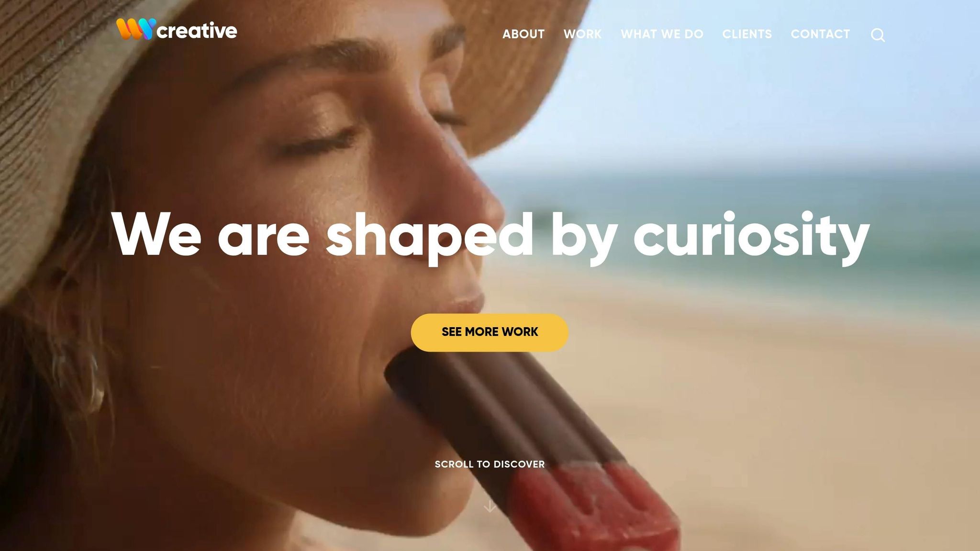The image size is (980, 551).
Task: Click the SCROLL TO DISCOVER text
Action: pos(490,464)
